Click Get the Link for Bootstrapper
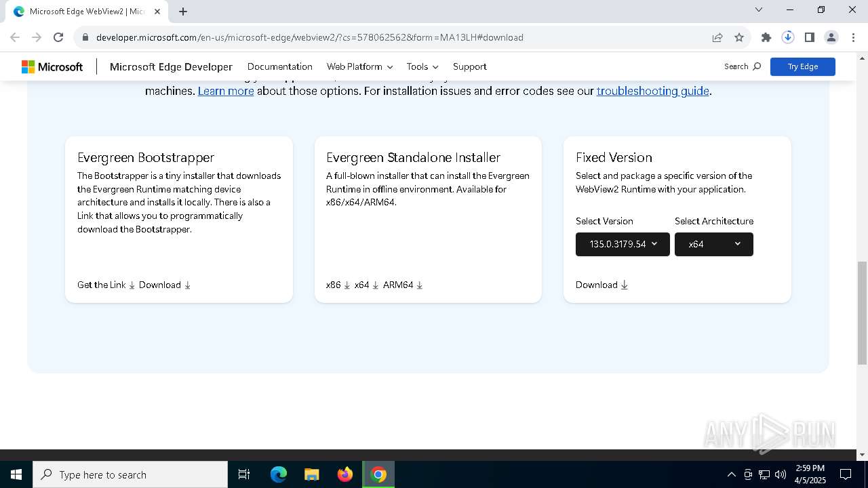Screen dimensions: 868x488 point(106,285)
